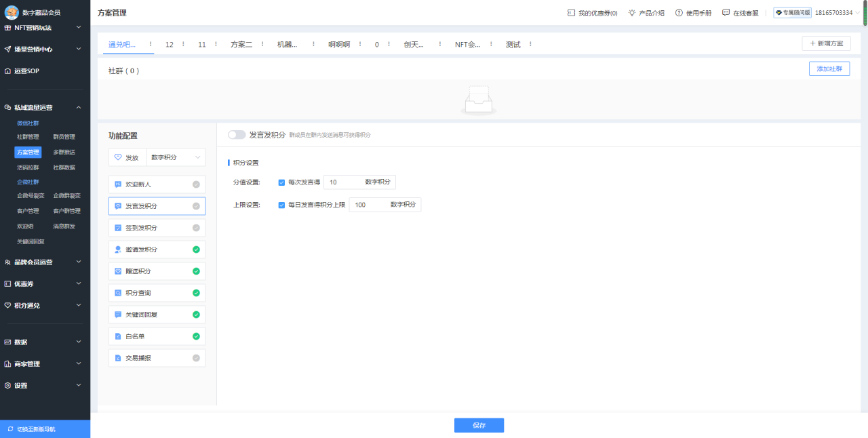Enable the 发言发积分 master switch

click(237, 134)
